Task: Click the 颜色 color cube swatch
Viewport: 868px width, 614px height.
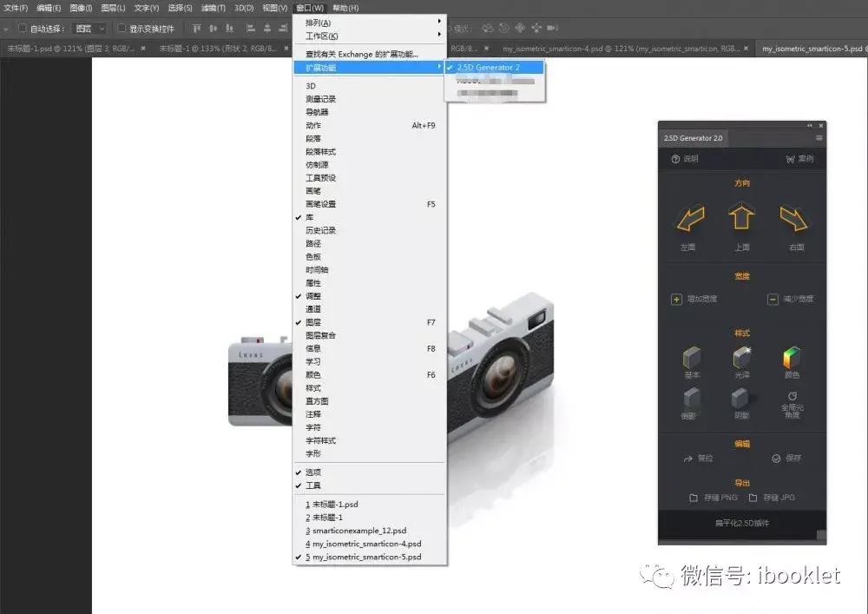Action: click(792, 356)
